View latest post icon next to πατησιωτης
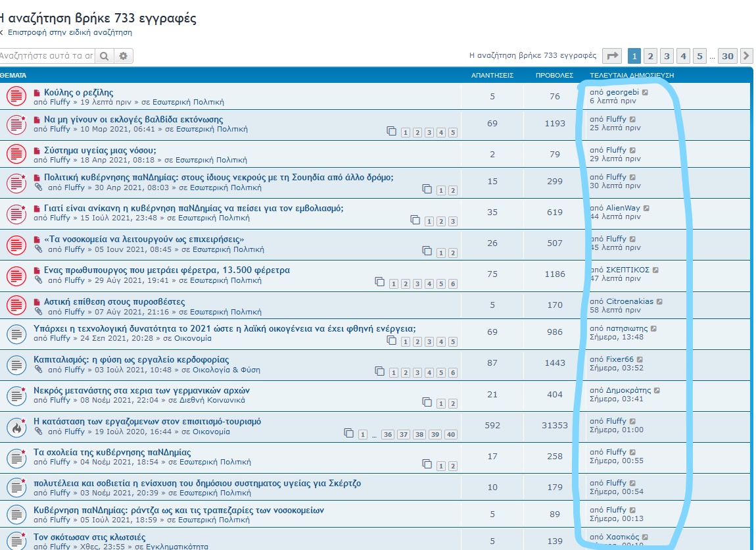The width and height of the screenshot is (756, 550). [x=654, y=328]
